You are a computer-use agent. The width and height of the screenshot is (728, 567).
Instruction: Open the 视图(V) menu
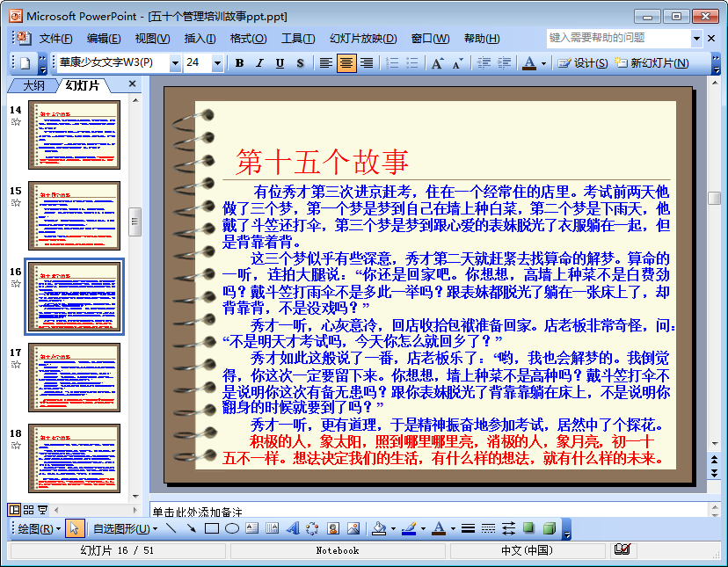[152, 39]
